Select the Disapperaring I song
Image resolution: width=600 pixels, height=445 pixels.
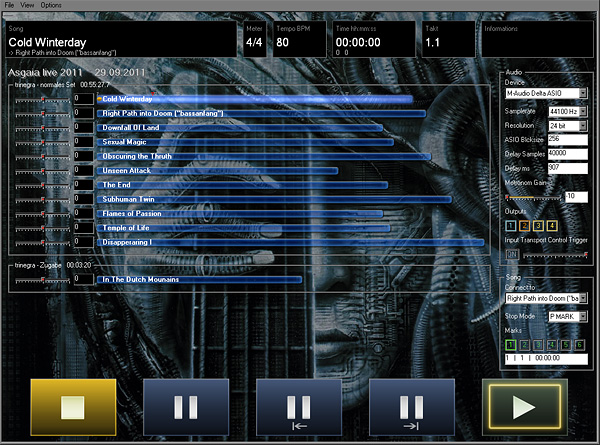click(x=290, y=243)
